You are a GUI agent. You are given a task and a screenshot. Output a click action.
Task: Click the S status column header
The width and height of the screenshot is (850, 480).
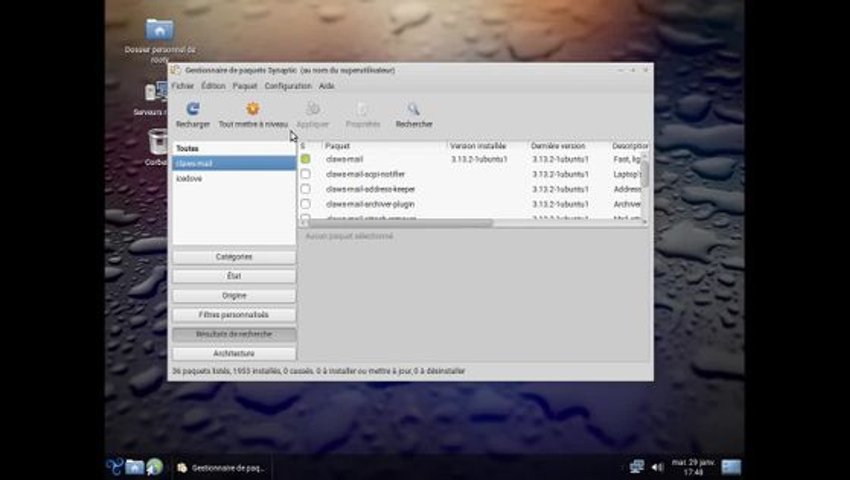coord(310,146)
